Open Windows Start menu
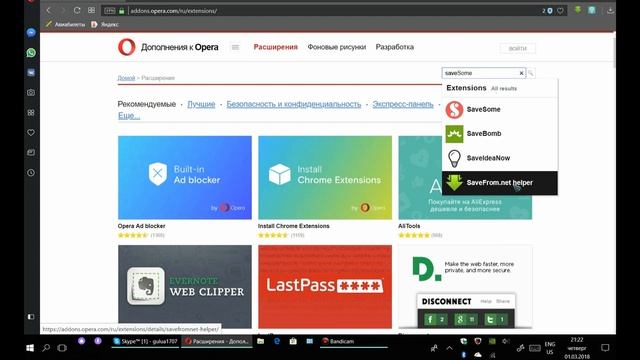This screenshot has height=360, width=640. coord(30,348)
